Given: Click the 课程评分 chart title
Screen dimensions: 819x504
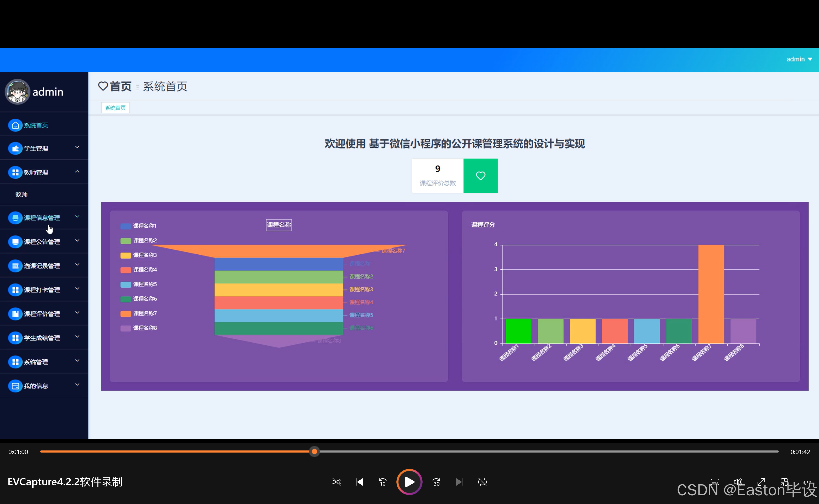Looking at the screenshot, I should [x=483, y=225].
